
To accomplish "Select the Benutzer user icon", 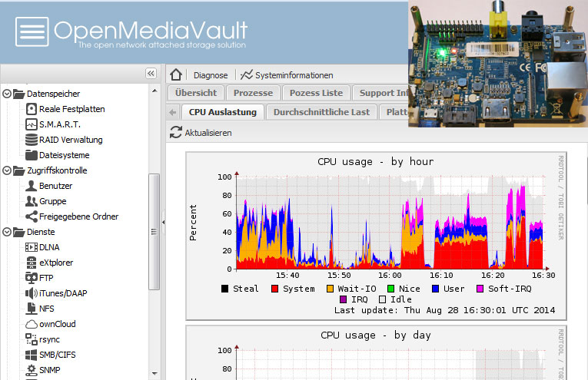I will click(x=31, y=186).
